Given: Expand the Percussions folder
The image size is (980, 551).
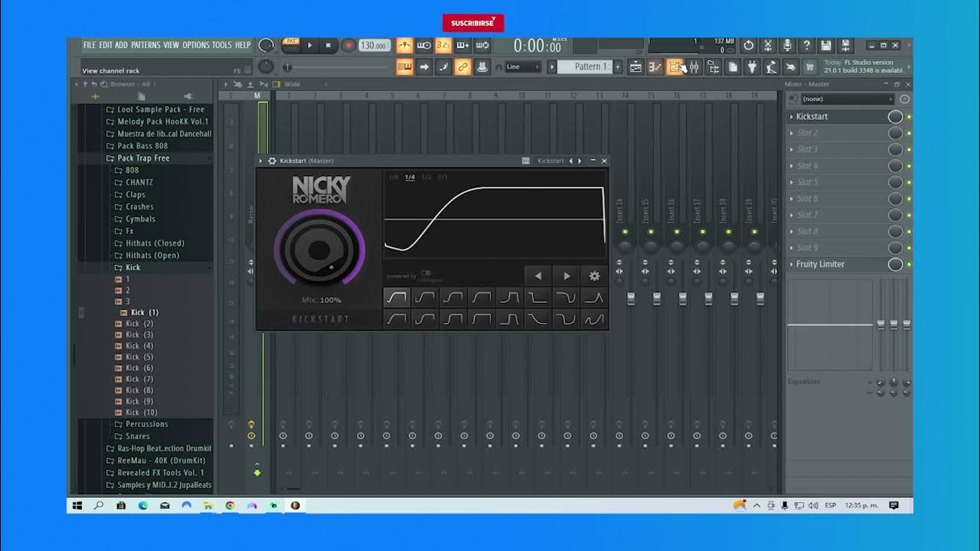Looking at the screenshot, I should [146, 424].
